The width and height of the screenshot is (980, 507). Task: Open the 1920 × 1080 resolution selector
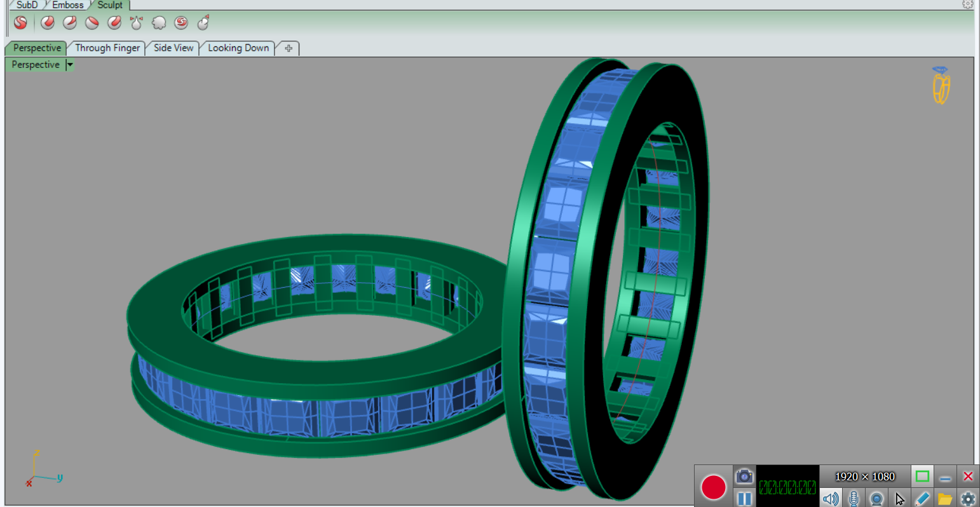pos(864,477)
